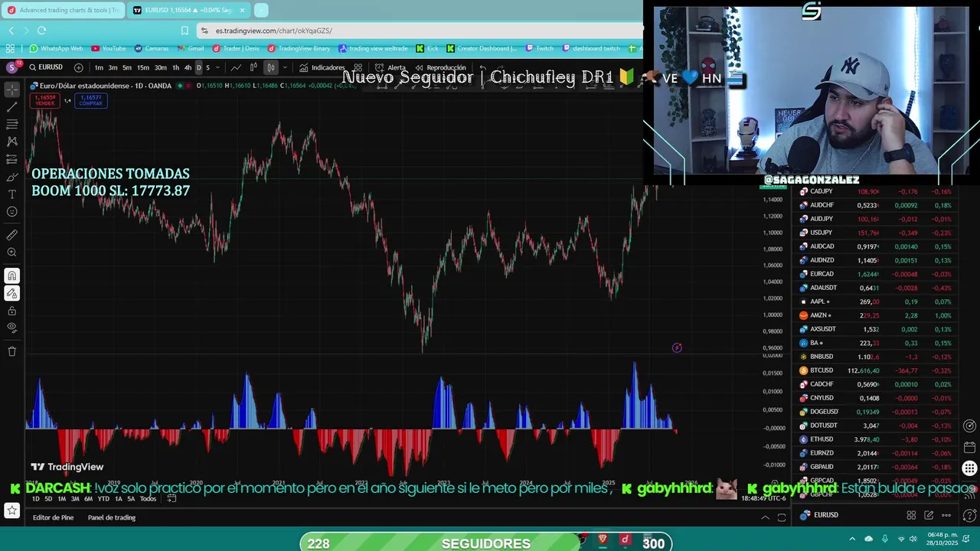Collapse the bottom panel with the chevron
The width and height of the screenshot is (980, 551).
[765, 517]
